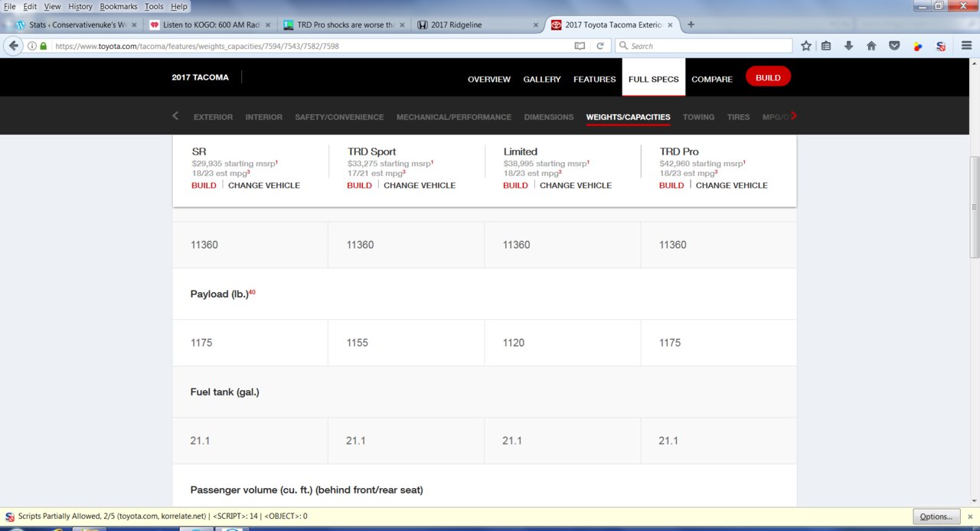Open the File menu
This screenshot has height=531, width=980.
(10, 6)
